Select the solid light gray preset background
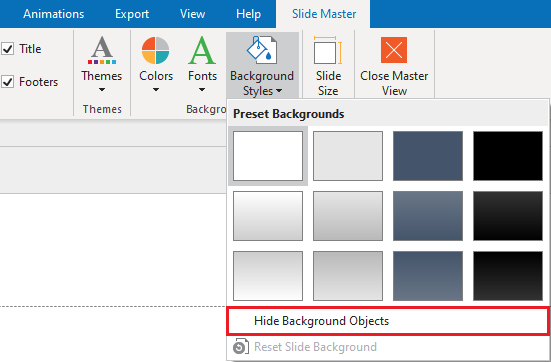This screenshot has height=362, width=551. point(348,156)
